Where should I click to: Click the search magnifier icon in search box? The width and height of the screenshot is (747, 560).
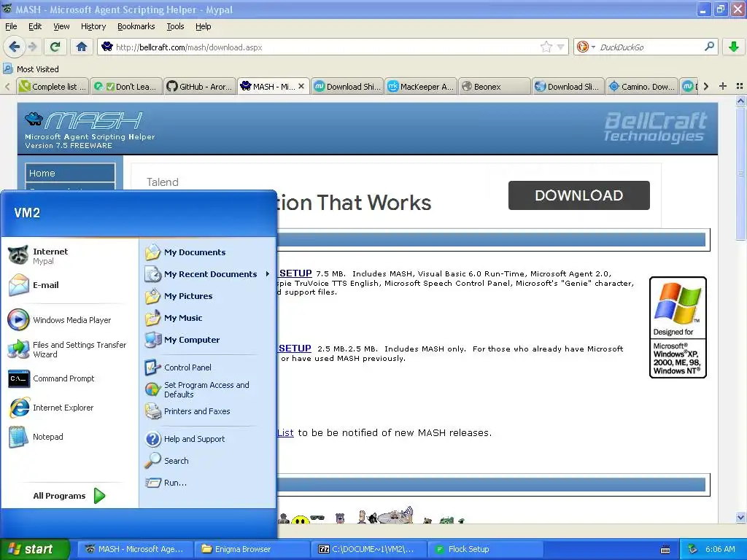point(709,47)
